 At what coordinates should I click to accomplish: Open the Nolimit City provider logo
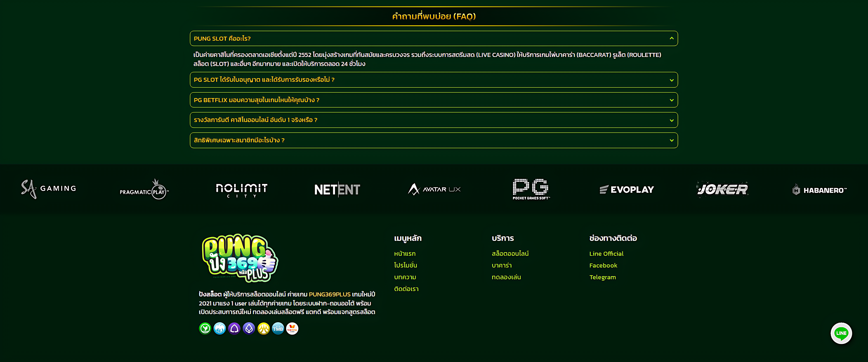pos(242,190)
